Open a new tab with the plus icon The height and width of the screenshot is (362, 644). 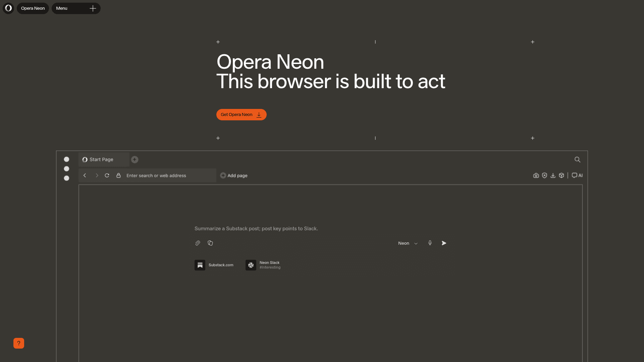[x=135, y=160]
